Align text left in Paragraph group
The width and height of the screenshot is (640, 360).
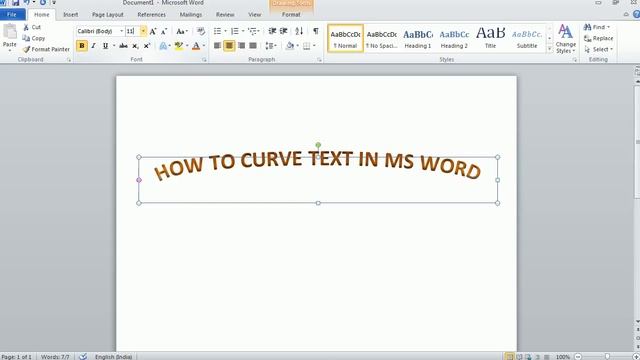click(218, 46)
